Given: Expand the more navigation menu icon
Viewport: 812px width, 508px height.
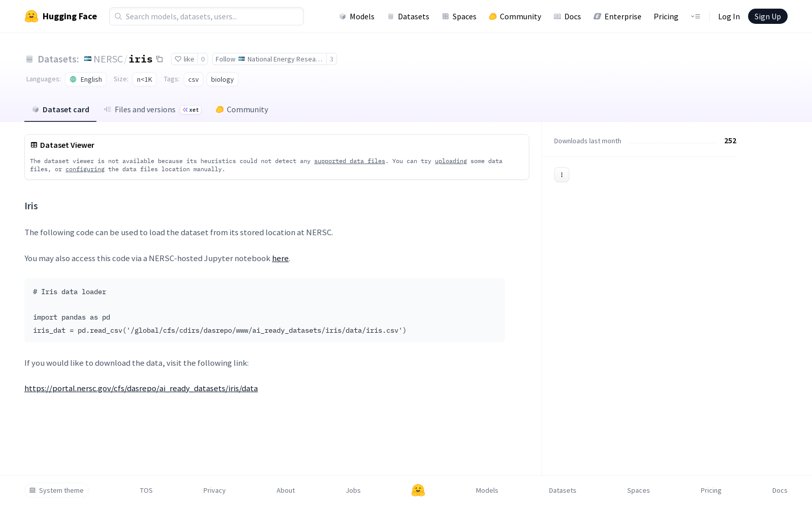Looking at the screenshot, I should click(x=695, y=16).
